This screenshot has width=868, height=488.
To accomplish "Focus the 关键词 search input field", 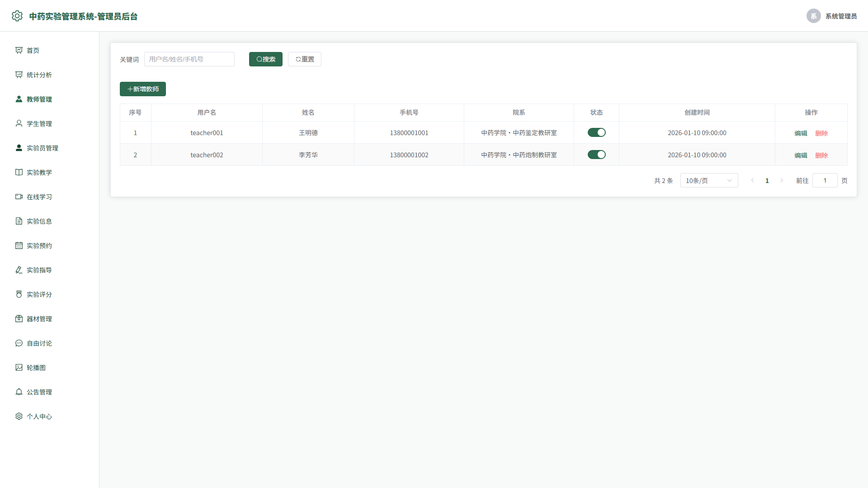I will (x=189, y=59).
